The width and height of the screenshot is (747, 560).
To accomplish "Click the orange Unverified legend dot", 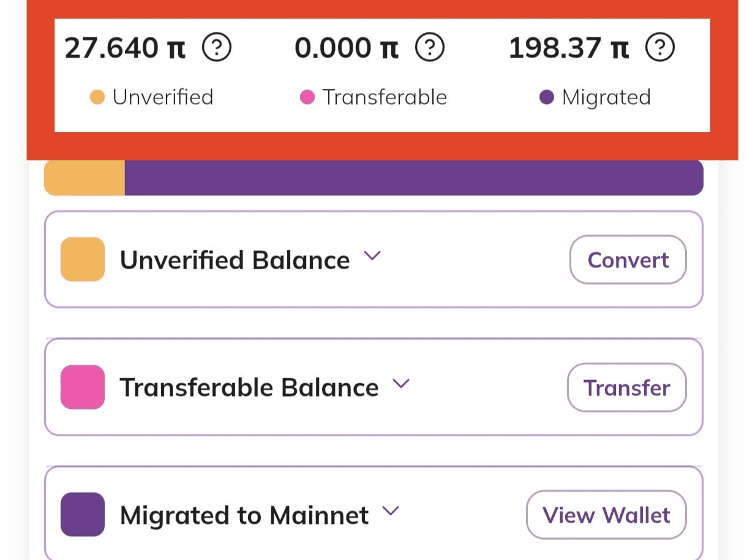I will tap(97, 97).
